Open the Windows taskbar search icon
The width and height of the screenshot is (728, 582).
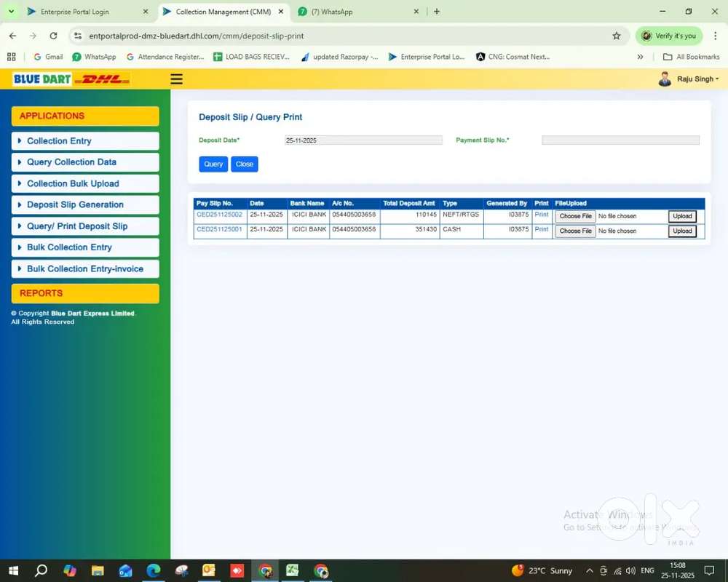41,571
